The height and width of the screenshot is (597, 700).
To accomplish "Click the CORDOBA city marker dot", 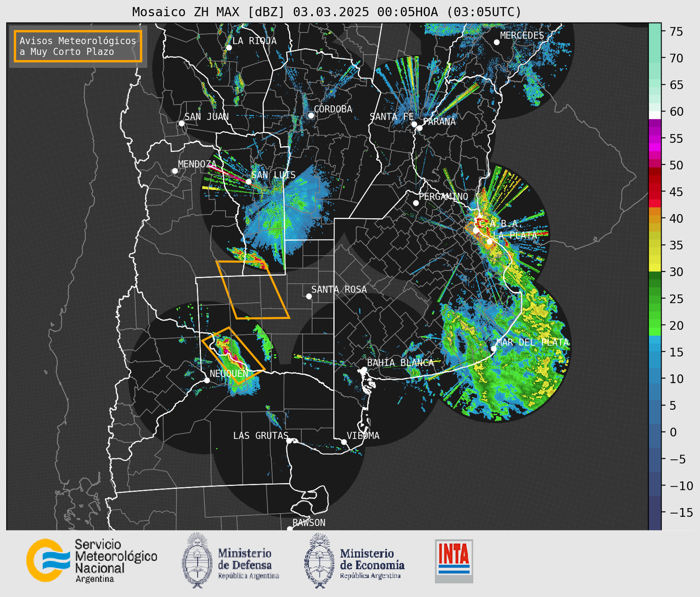I will click(x=311, y=115).
